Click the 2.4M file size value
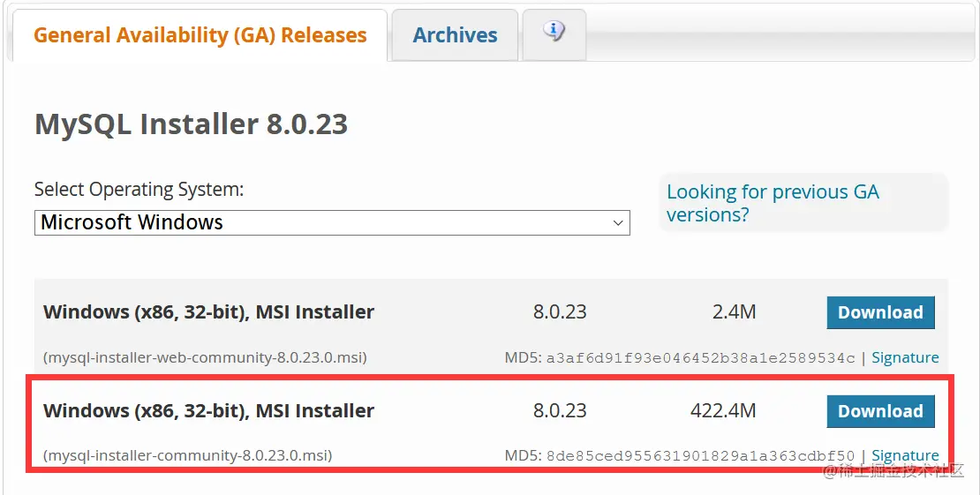 coord(735,311)
